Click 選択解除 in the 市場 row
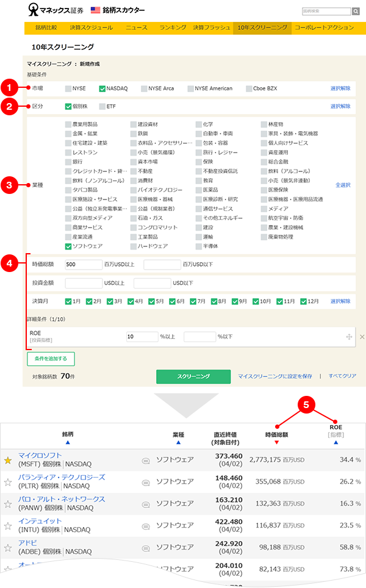This screenshot has height=588, width=366. tap(340, 88)
